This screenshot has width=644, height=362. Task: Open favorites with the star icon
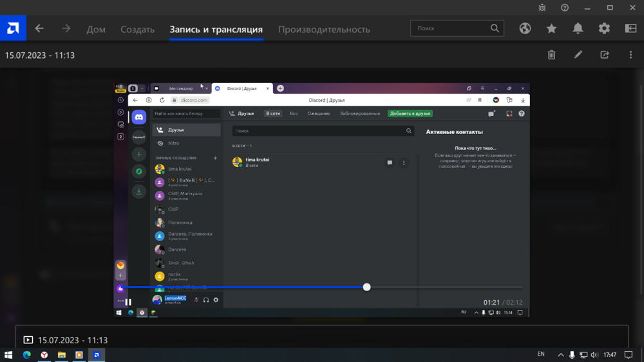552,28
